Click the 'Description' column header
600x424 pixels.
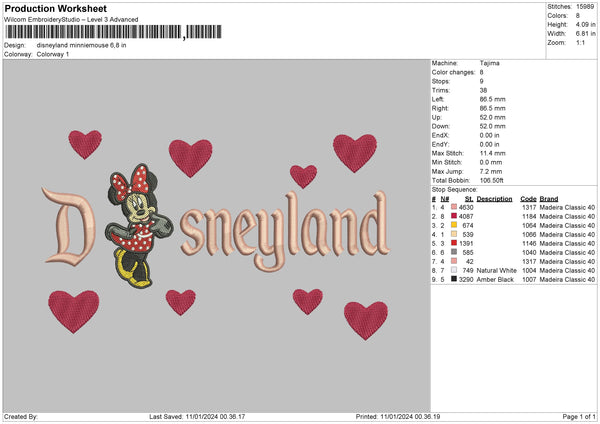pyautogui.click(x=494, y=199)
